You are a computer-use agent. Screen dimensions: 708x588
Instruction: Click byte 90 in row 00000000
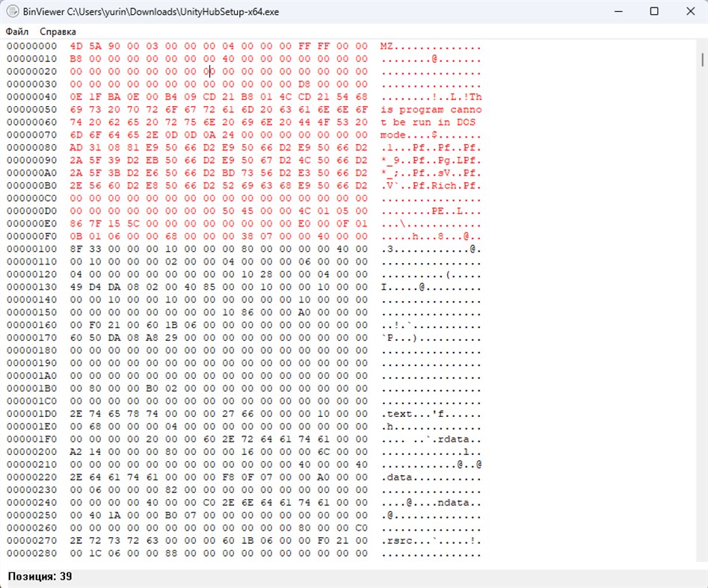(x=114, y=46)
